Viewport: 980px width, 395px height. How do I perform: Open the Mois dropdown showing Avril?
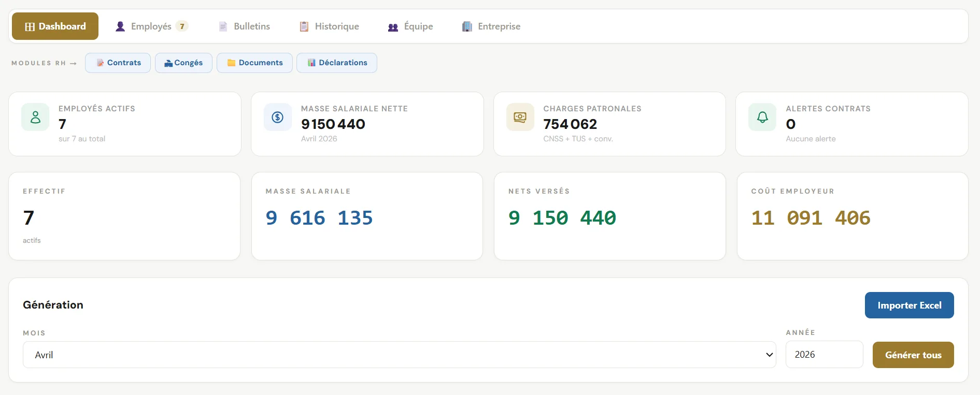[400, 355]
